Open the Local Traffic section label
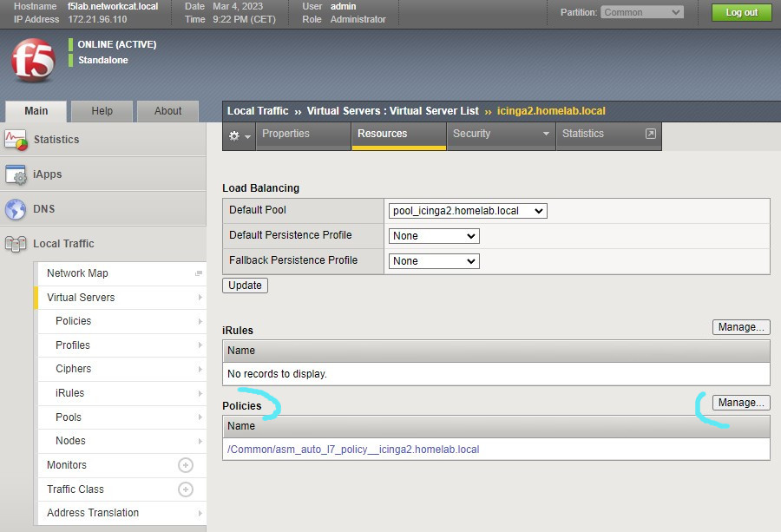Viewport: 781px width, 532px height. tap(63, 244)
